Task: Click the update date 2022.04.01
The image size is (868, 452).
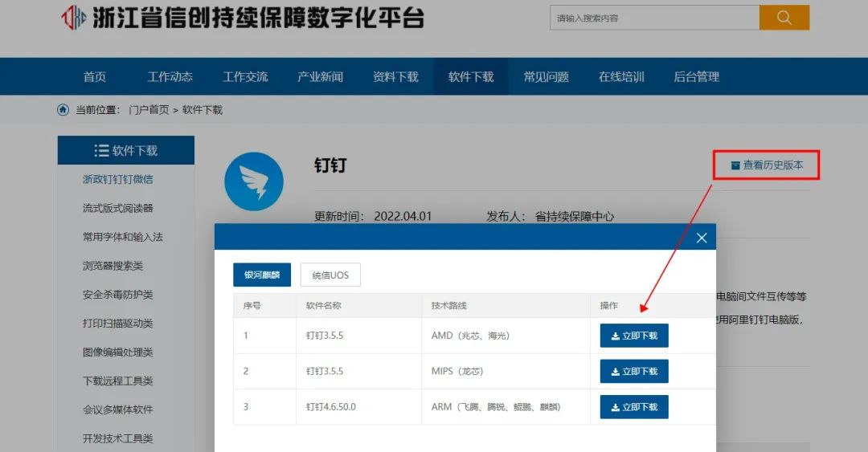Action: point(403,216)
